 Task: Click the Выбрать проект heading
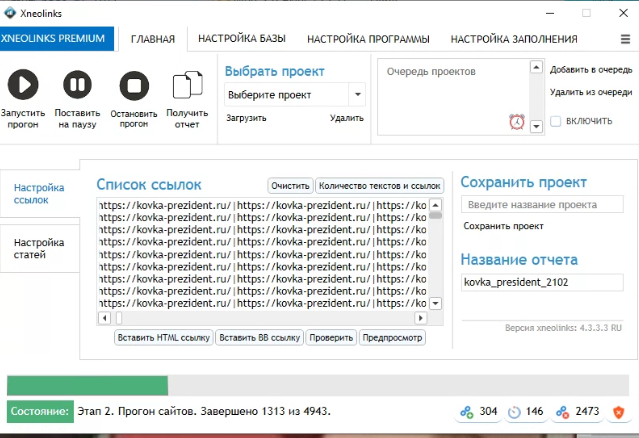tap(275, 72)
